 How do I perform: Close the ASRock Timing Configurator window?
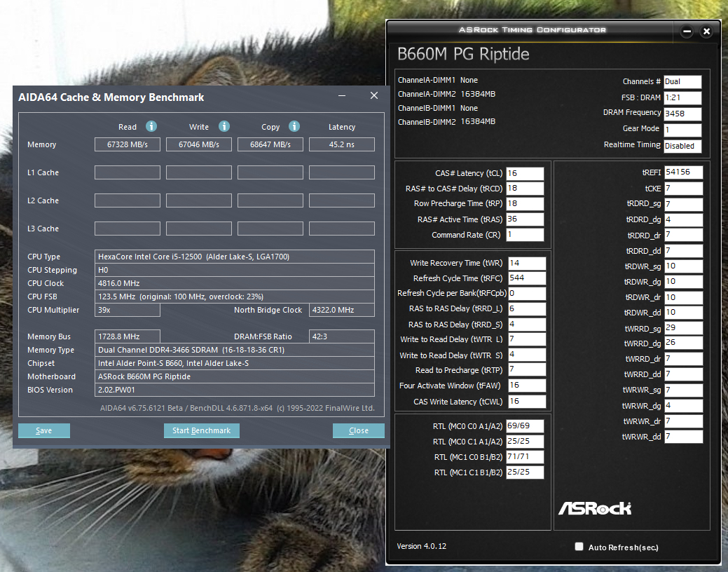[706, 32]
